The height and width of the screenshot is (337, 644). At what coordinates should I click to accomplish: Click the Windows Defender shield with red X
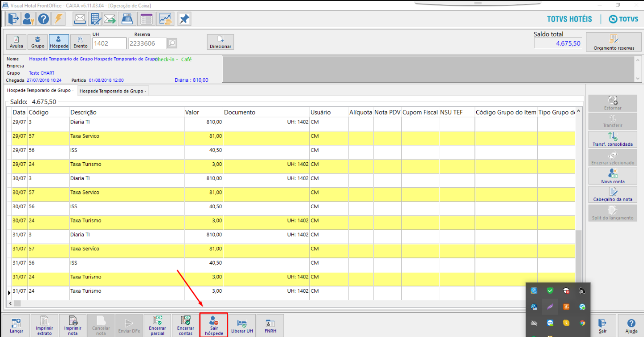coord(566,291)
